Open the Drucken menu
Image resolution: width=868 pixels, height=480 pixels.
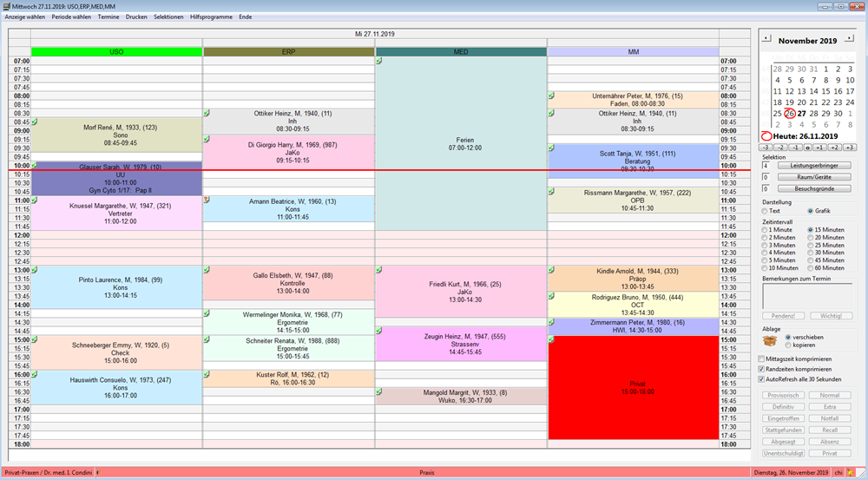tap(136, 17)
